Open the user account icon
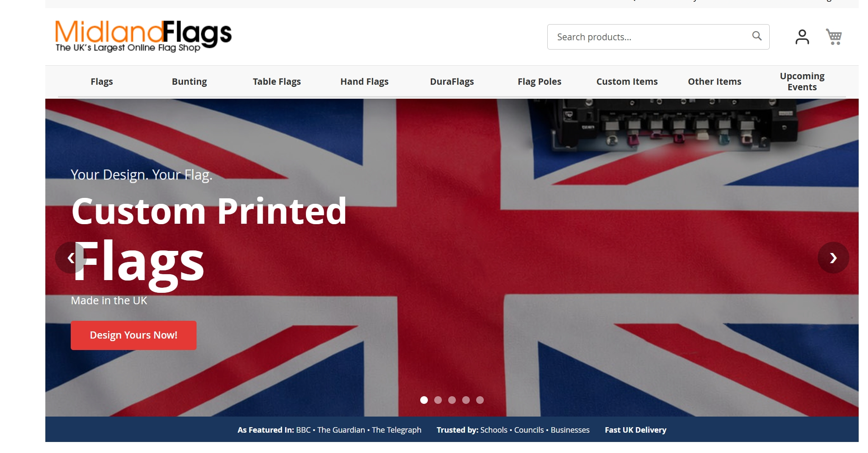Image resolution: width=868 pixels, height=453 pixels. coord(802,37)
